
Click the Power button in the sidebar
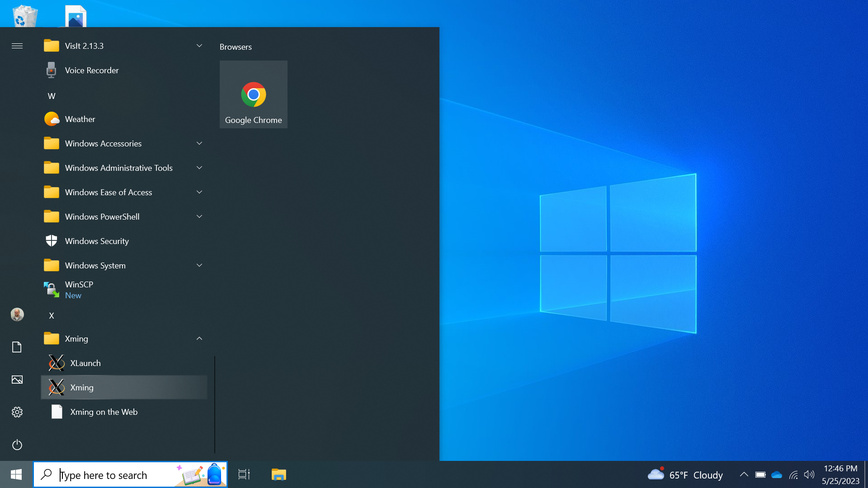[x=17, y=445]
